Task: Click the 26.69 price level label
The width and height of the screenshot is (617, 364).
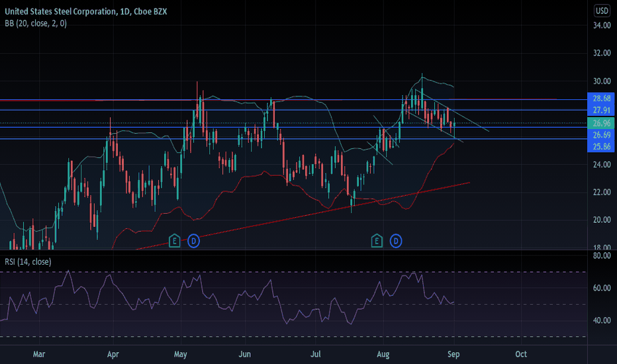Action: click(x=601, y=135)
